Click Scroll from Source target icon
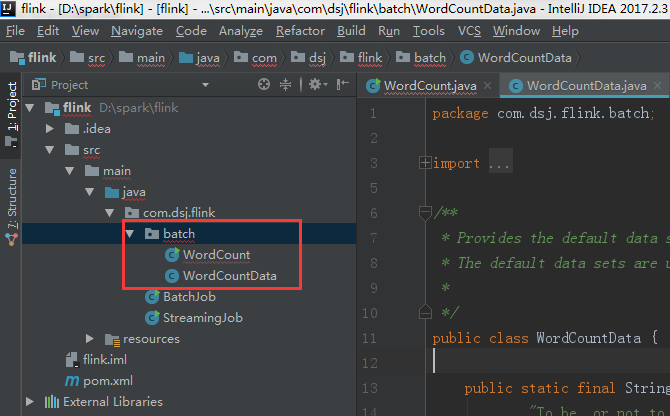 click(264, 85)
